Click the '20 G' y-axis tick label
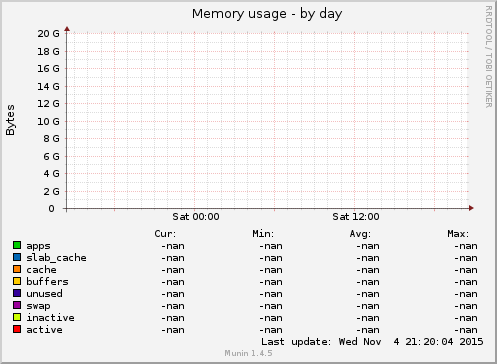Viewport: 497px width, 364px height. (x=48, y=34)
